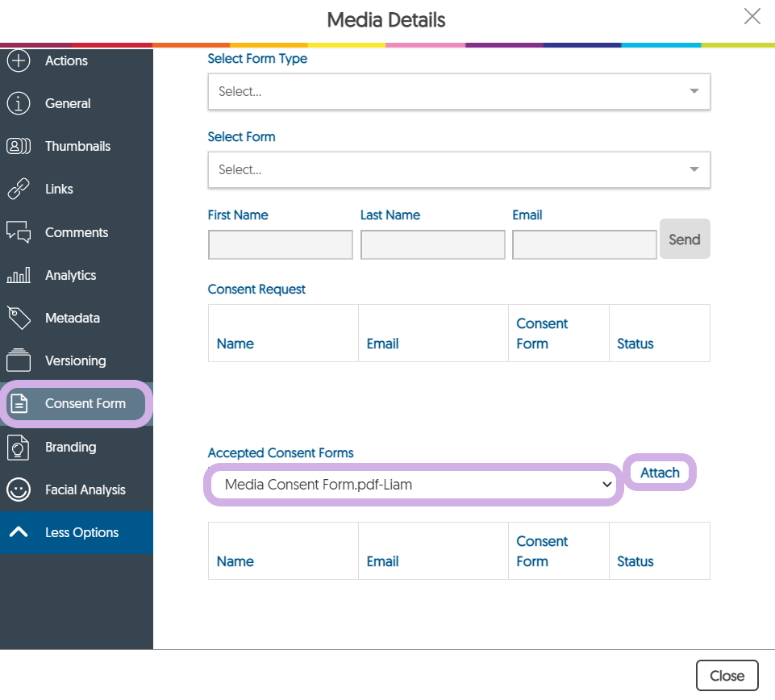This screenshot has width=775, height=700.
Task: Expand Accepted Consent Forms dropdown
Action: click(412, 485)
